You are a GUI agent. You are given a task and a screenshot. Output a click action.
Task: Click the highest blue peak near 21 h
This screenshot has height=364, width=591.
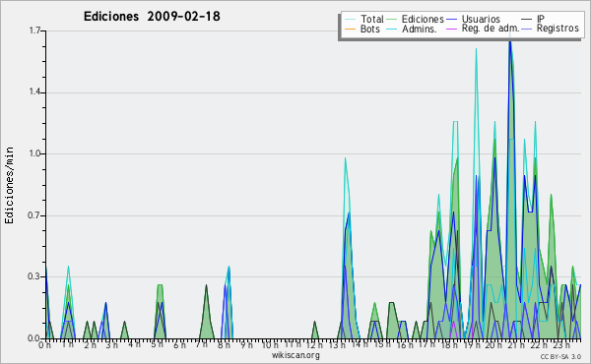point(510,41)
